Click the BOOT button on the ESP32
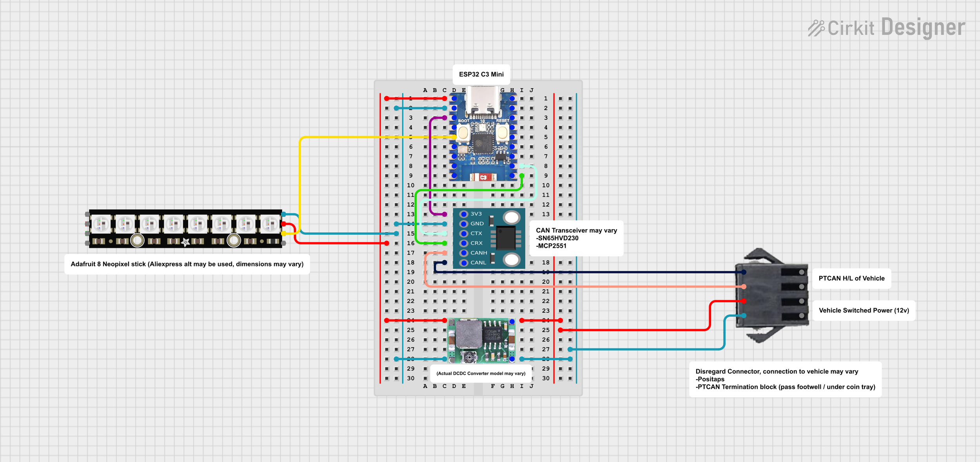 [463, 133]
